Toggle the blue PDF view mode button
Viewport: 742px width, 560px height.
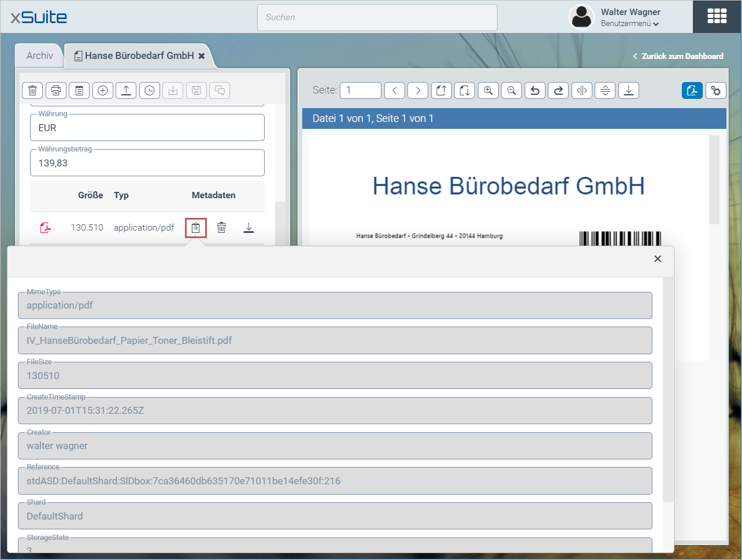tap(692, 91)
